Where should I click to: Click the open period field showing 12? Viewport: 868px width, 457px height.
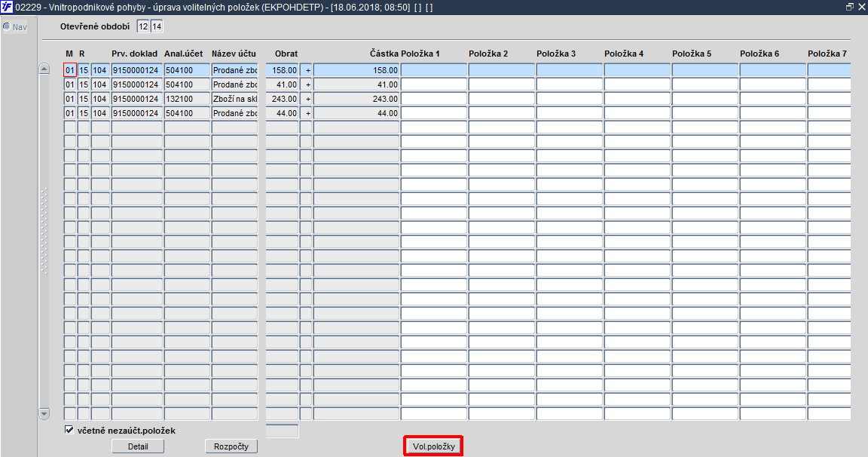143,26
